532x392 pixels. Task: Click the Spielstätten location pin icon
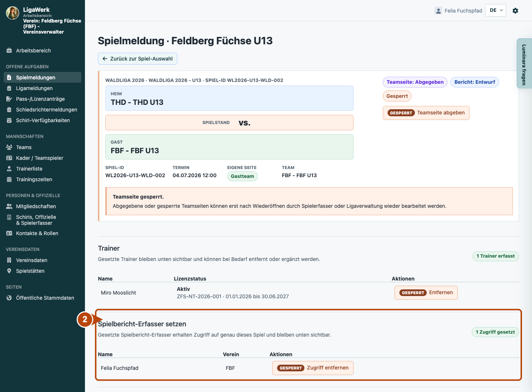[9, 271]
